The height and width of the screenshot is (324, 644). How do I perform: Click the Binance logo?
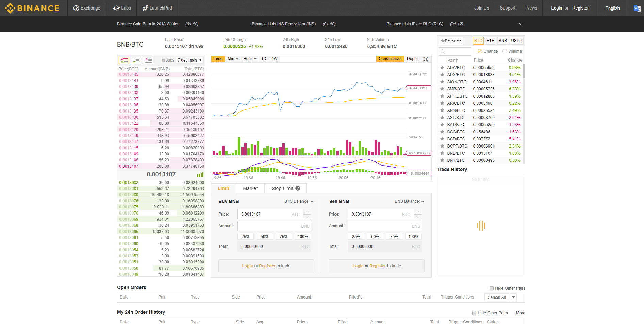[x=32, y=8]
